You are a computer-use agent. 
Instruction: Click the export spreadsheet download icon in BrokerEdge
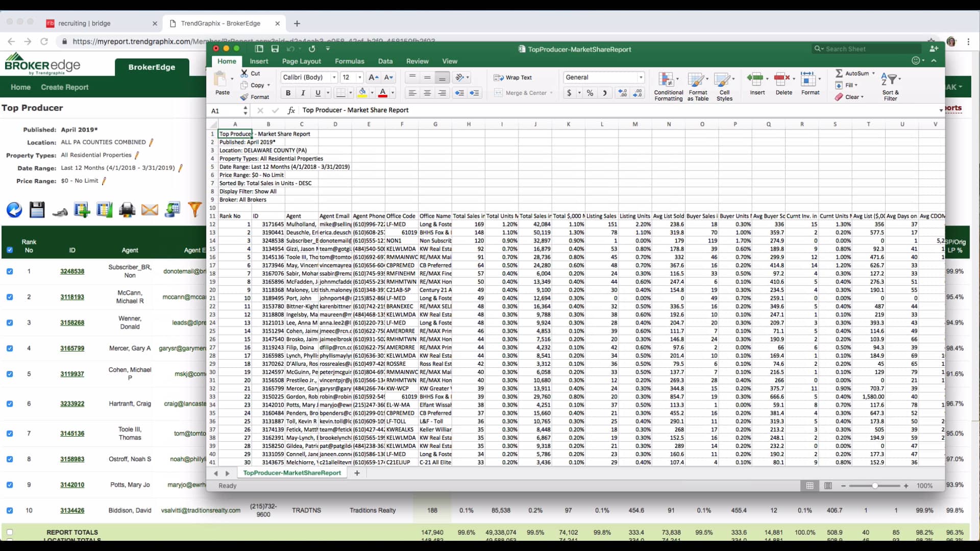tap(173, 210)
